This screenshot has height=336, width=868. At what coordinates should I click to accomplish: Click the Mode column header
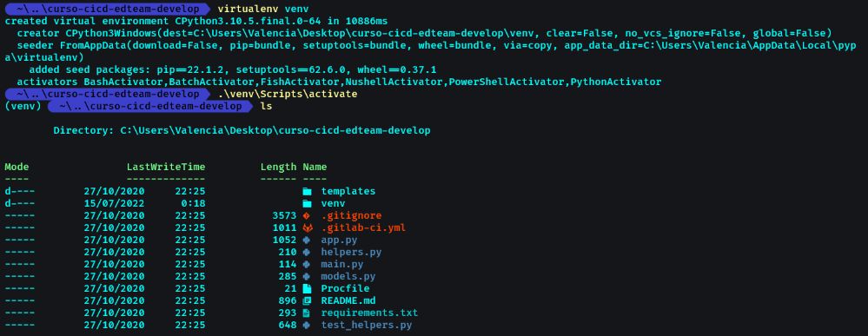tap(17, 168)
